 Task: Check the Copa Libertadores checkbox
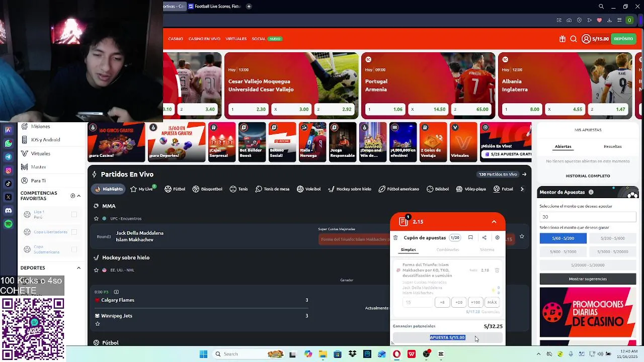(74, 232)
